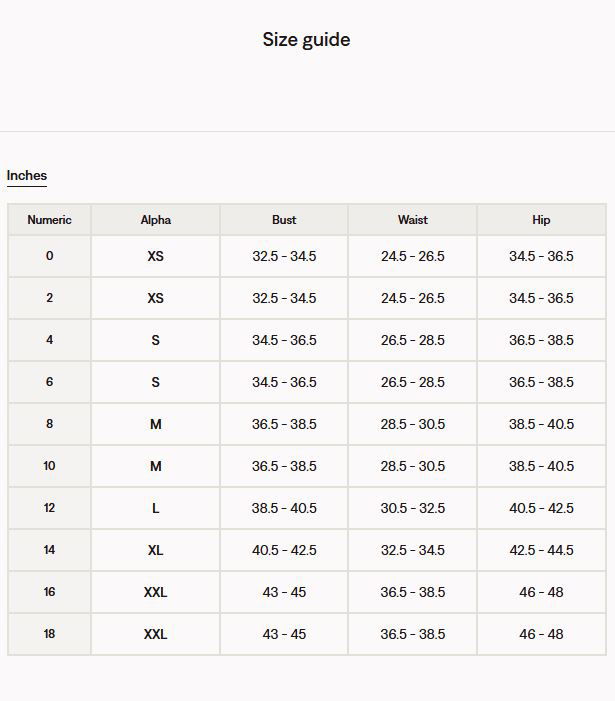Click the Waist column header
This screenshot has height=701, width=615.
pyautogui.click(x=413, y=220)
